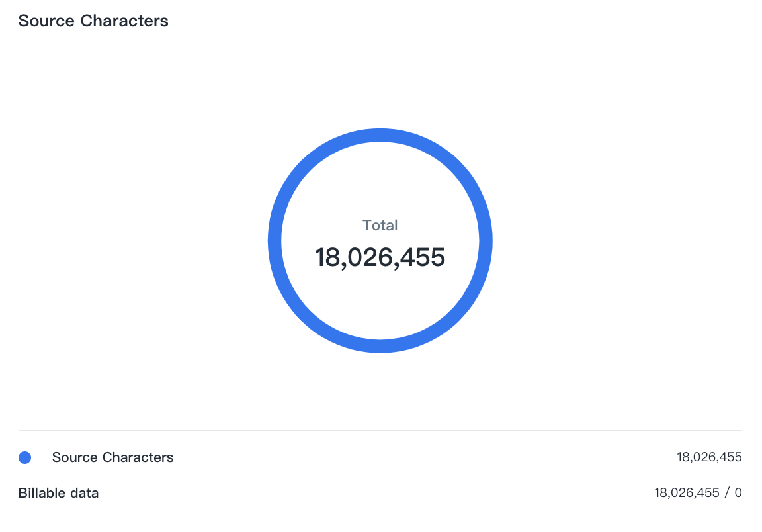Click the Source Characters legend row value

[x=709, y=457]
